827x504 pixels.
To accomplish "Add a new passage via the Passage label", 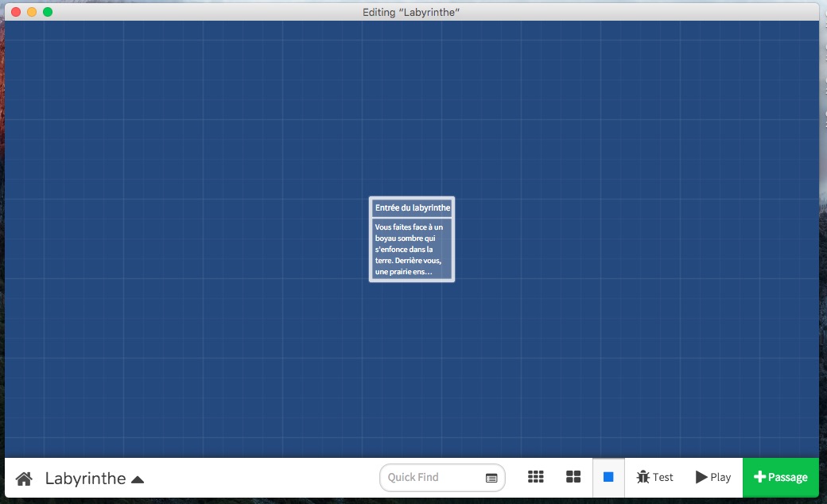I will tap(787, 477).
